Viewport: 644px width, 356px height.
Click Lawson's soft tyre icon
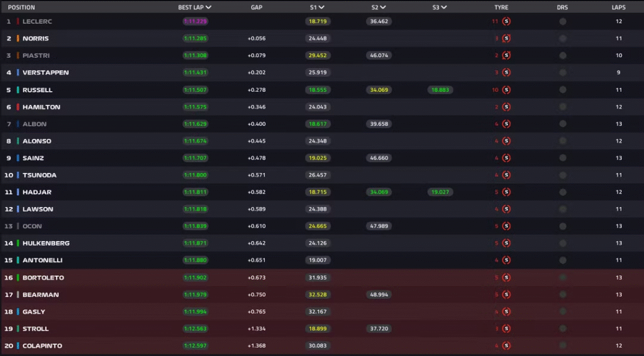pos(506,209)
